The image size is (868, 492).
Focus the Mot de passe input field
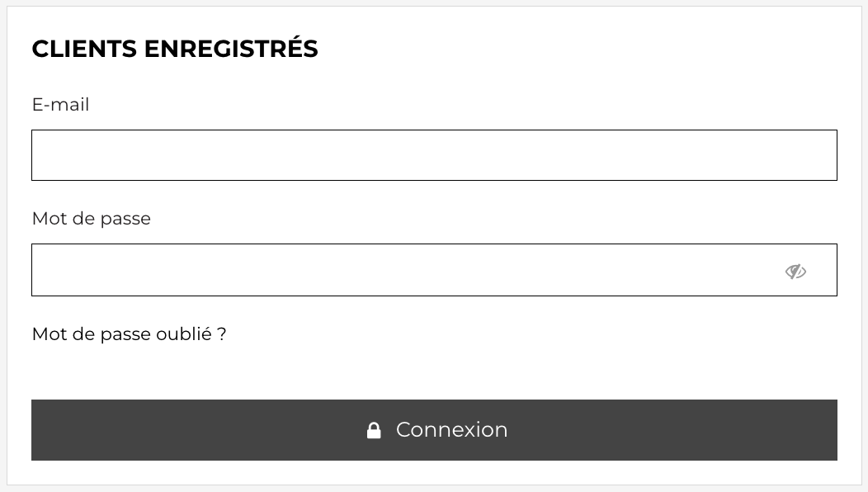pyautogui.click(x=434, y=270)
